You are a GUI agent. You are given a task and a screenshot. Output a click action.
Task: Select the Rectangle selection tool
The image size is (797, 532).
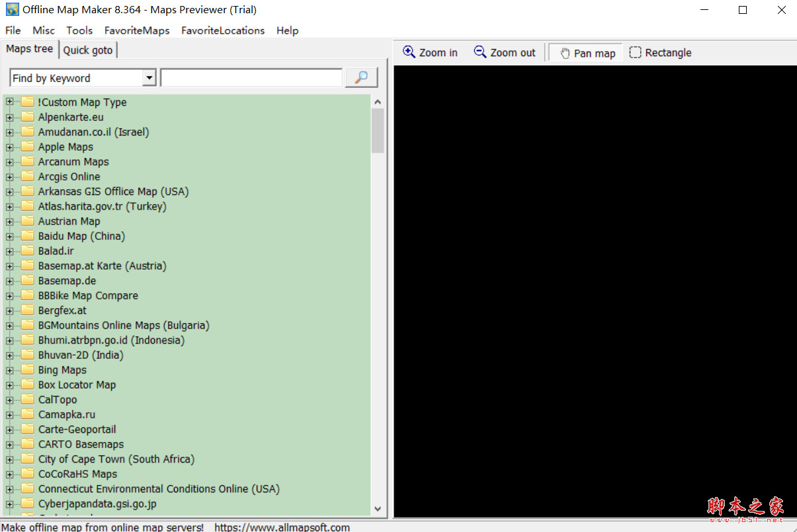coord(660,53)
